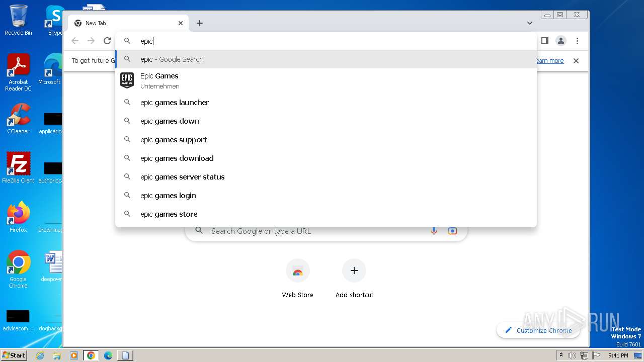Image resolution: width=644 pixels, height=362 pixels.
Task: Open Chrome's three-dot menu
Action: click(577, 41)
